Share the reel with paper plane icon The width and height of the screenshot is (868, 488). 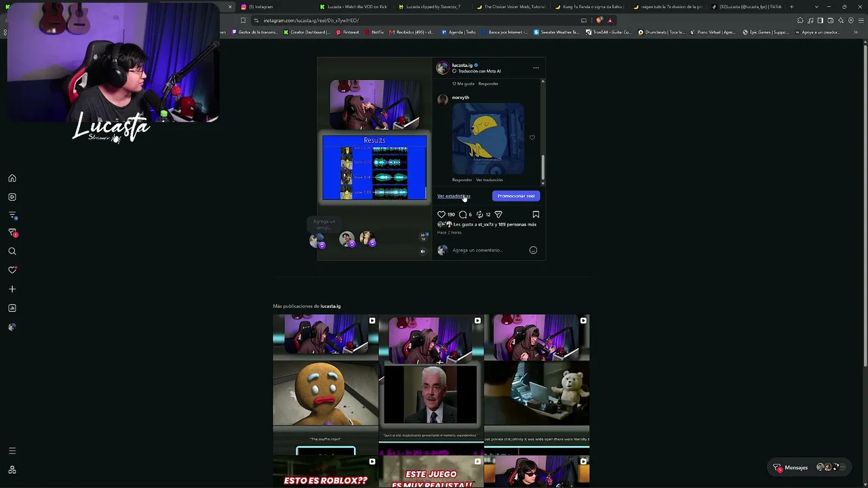pyautogui.click(x=498, y=214)
